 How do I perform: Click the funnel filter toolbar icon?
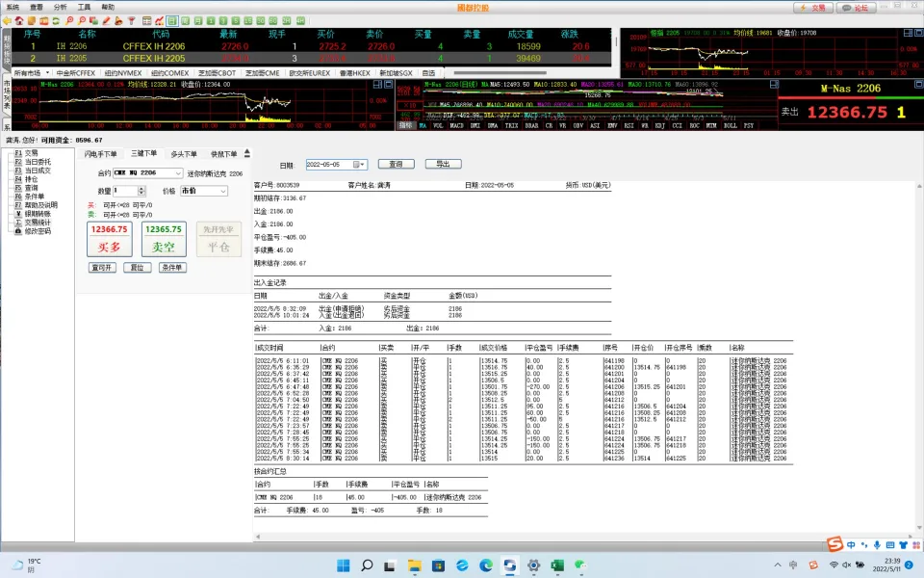[x=131, y=19]
